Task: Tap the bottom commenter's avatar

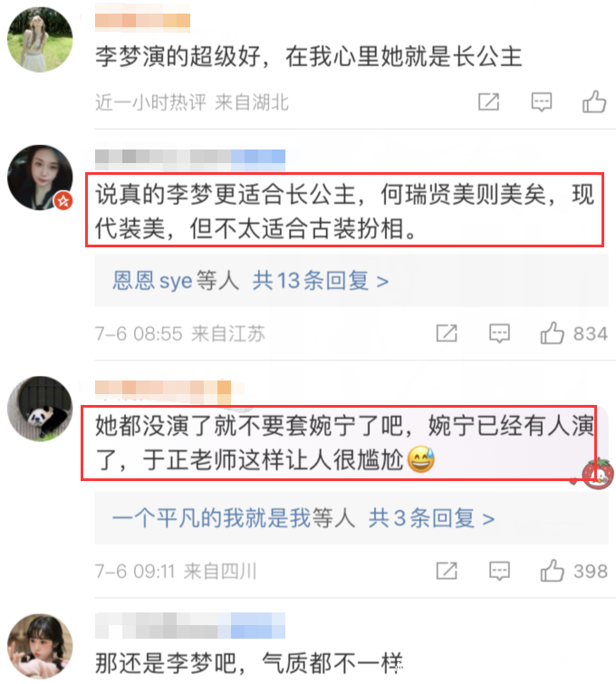Action: pos(40,647)
